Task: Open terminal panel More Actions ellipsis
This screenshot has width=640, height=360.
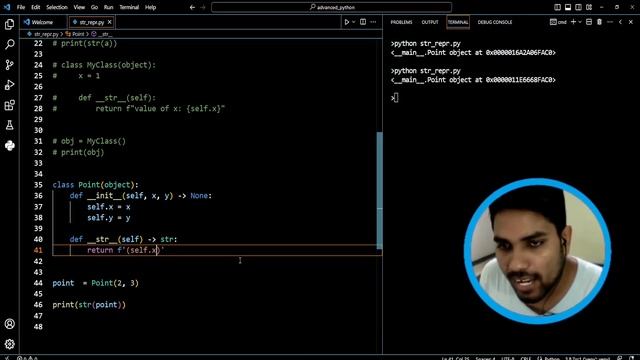Action: tap(610, 22)
